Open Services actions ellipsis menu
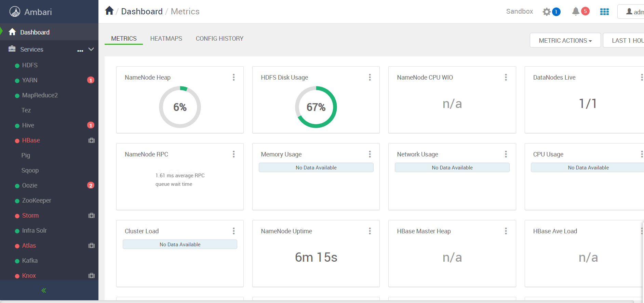The image size is (644, 303). [80, 51]
